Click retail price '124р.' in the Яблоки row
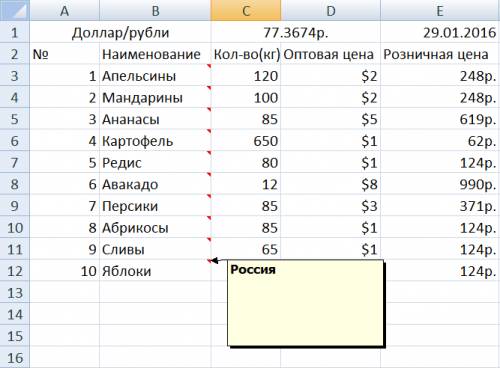 [x=442, y=270]
